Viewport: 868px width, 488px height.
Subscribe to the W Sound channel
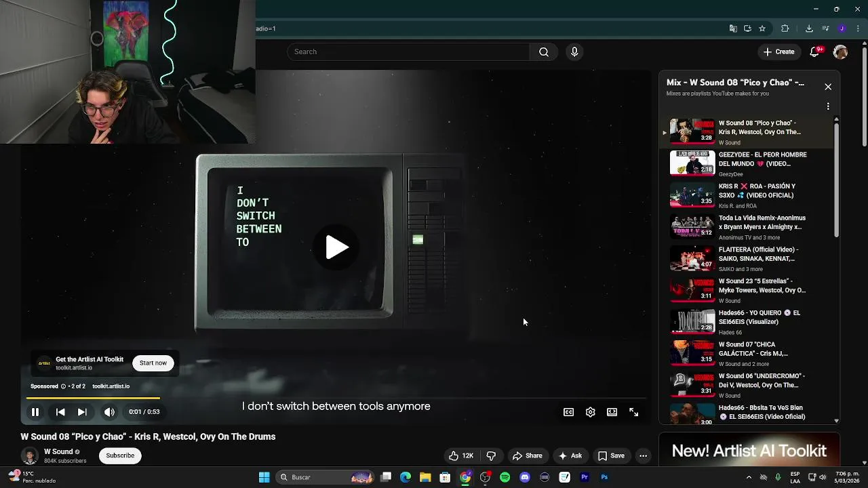click(x=120, y=455)
